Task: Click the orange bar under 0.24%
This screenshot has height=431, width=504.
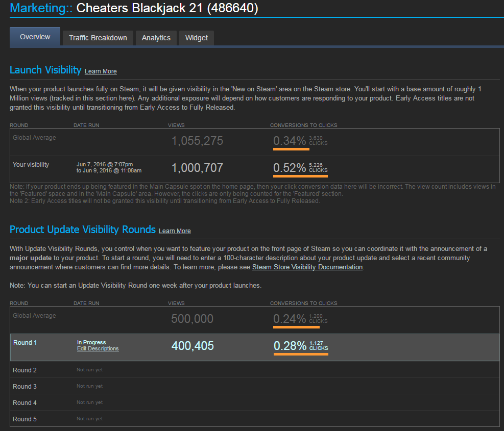Action: [296, 327]
